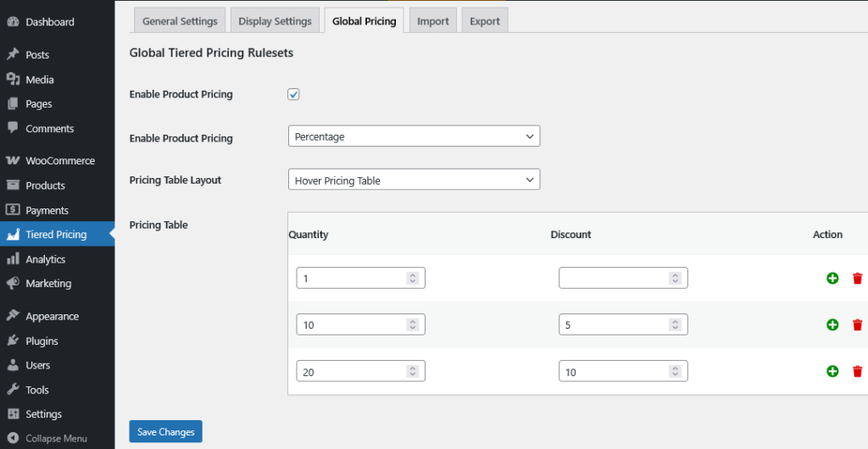Switch to the General Settings tab
The height and width of the screenshot is (449, 868).
pos(180,21)
